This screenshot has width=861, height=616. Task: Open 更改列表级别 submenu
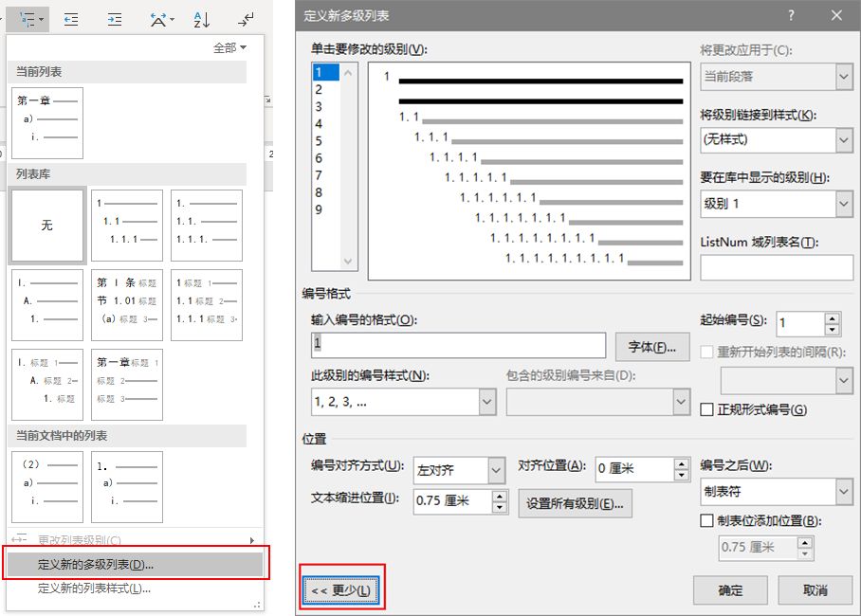tap(134, 540)
